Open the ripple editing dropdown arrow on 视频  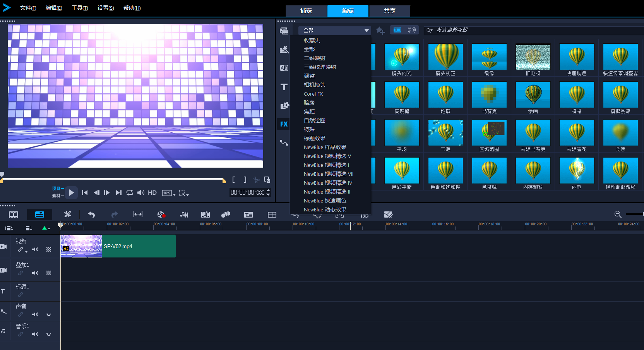click(x=26, y=252)
